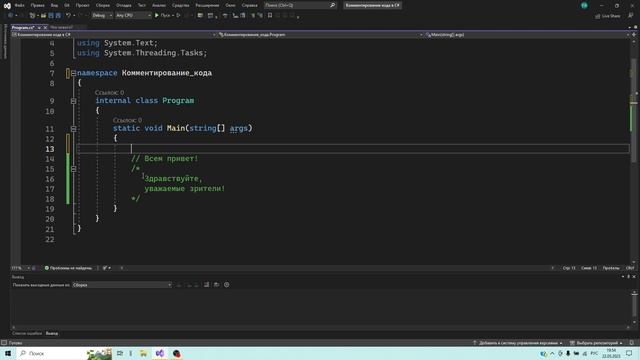Open the Справка menu
The image size is (640, 360).
[x=249, y=5]
